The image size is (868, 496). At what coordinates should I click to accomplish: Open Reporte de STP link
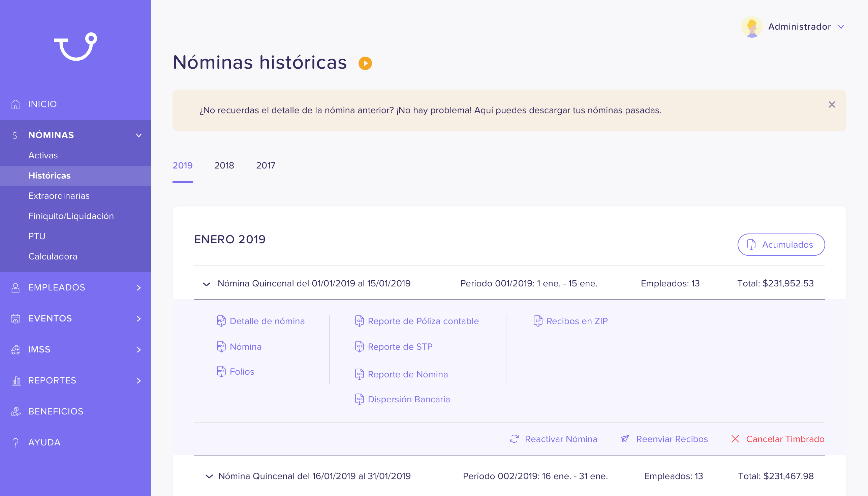[400, 347]
